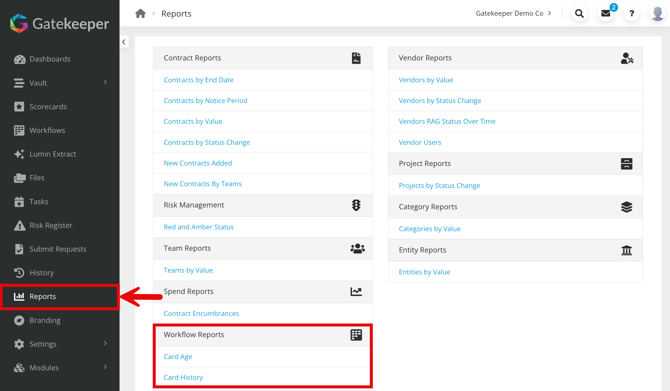
Task: Open the messages envelope icon
Action: 605,14
